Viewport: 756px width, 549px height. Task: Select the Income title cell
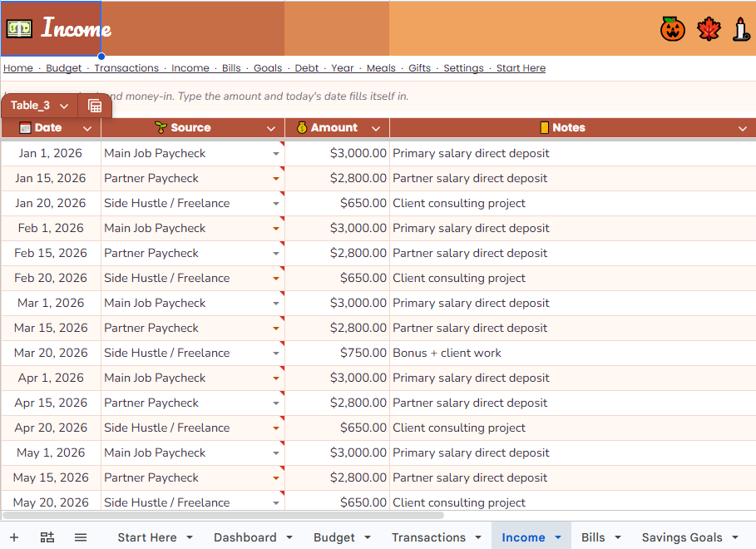51,28
